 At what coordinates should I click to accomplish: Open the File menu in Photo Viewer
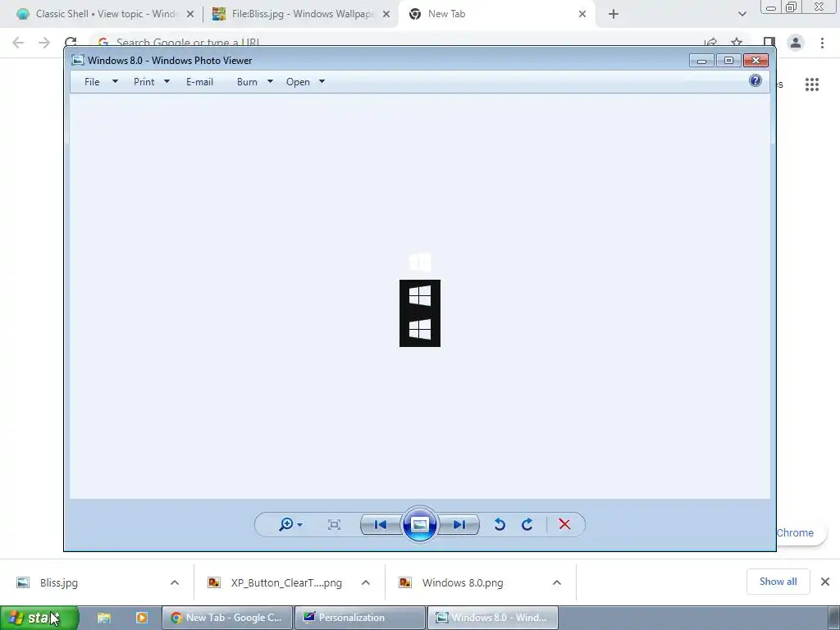coord(92,82)
